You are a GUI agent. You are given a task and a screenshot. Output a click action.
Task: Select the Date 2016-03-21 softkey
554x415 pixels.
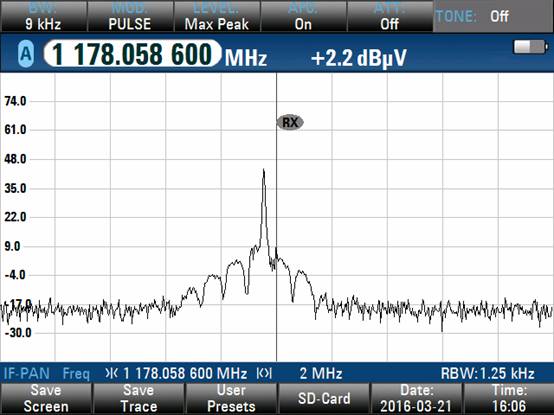click(416, 399)
